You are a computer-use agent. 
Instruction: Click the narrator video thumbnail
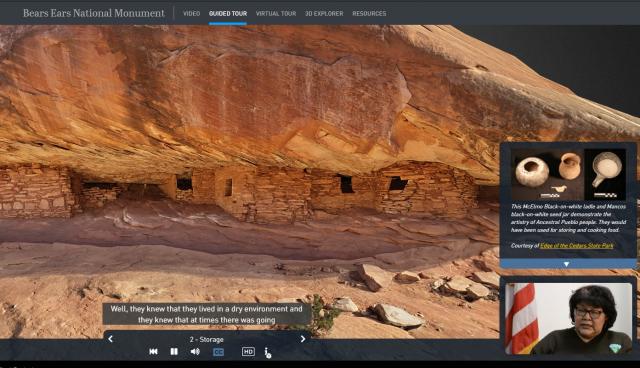tap(569, 319)
